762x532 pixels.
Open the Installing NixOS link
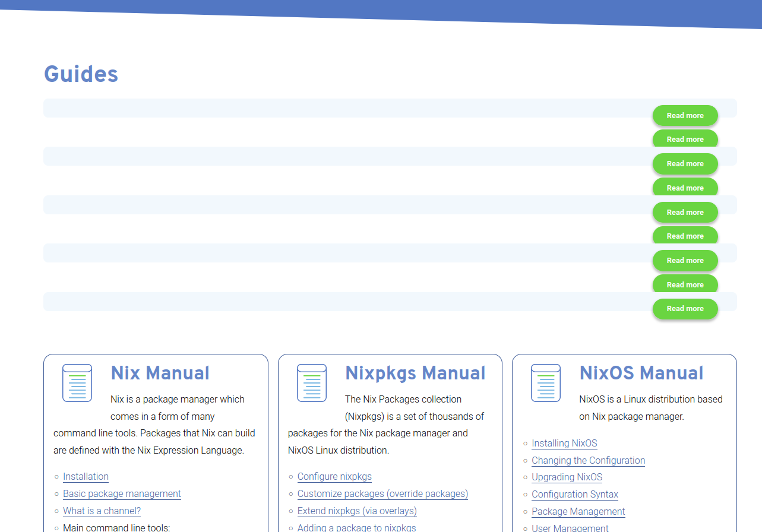pos(564,443)
